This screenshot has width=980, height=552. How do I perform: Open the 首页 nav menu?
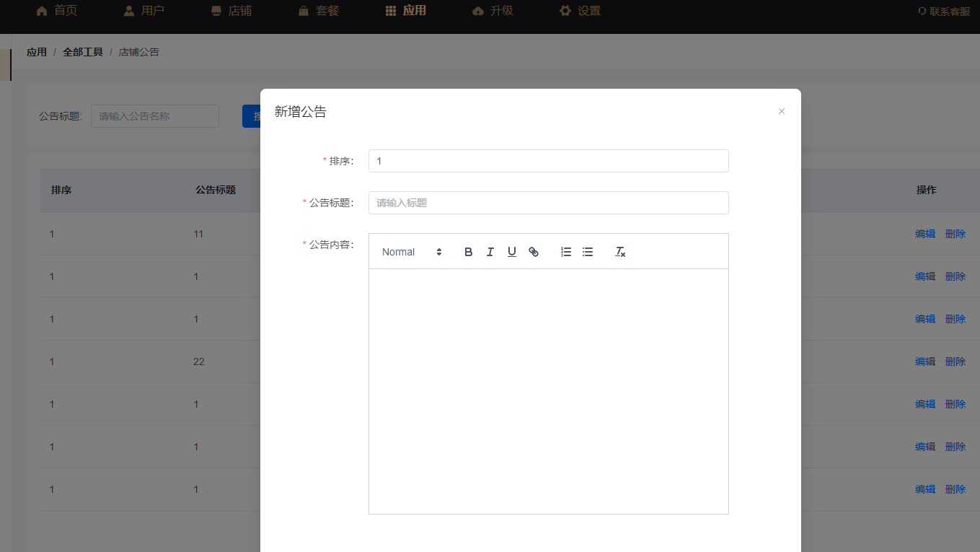[x=57, y=11]
